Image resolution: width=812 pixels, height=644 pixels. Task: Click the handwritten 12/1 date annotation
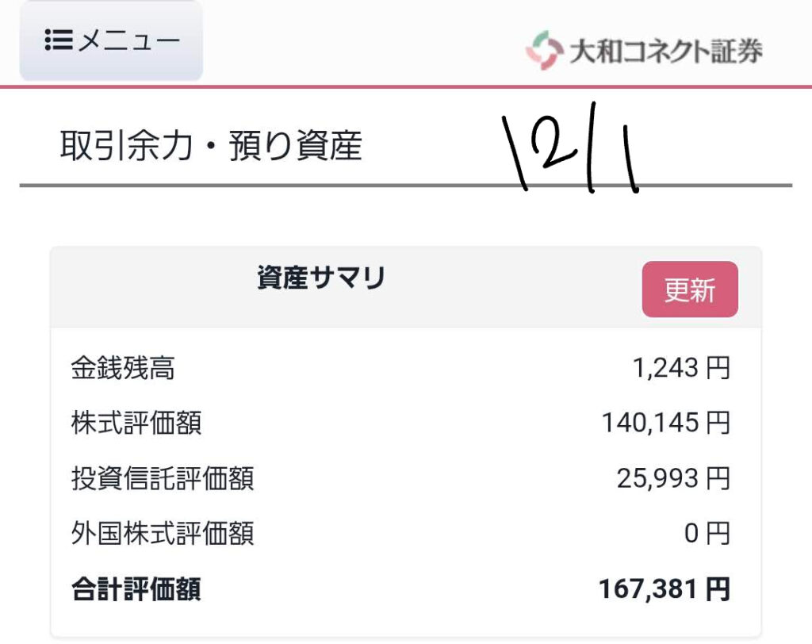coord(571,151)
